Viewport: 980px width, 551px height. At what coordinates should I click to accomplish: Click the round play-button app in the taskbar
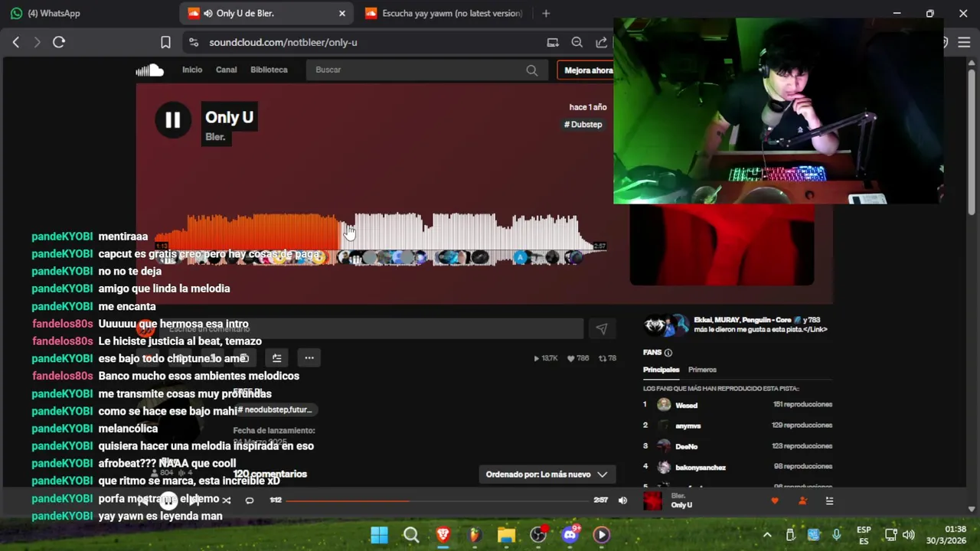[x=601, y=535]
